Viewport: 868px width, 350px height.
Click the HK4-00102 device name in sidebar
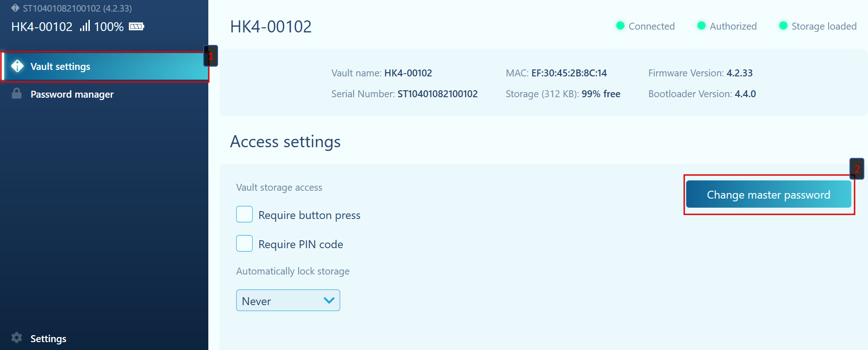coord(42,27)
